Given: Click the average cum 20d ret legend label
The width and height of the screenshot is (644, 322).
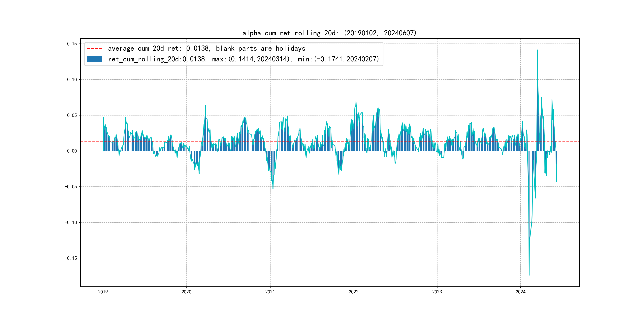Looking at the screenshot, I should 207,48.
